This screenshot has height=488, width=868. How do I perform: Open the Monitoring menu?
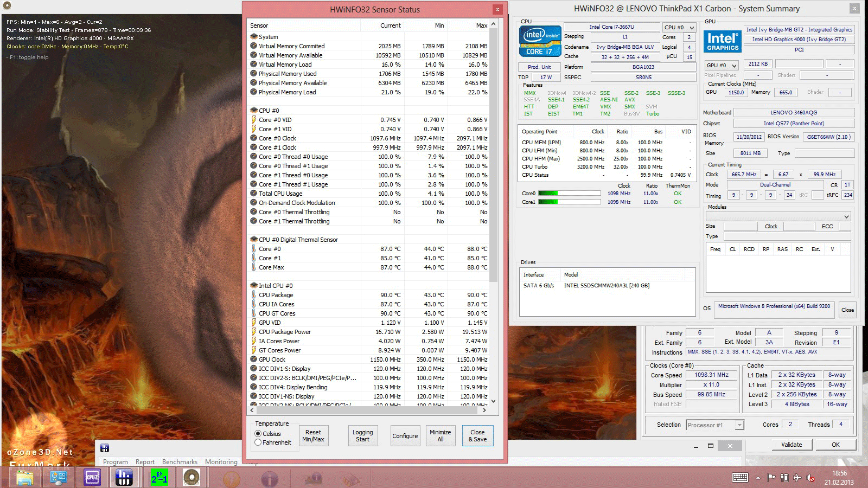tap(221, 462)
